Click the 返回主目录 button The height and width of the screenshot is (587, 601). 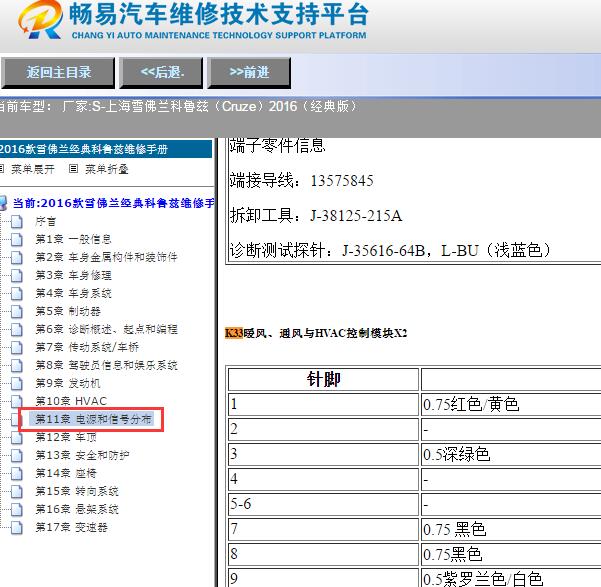pyautogui.click(x=58, y=72)
